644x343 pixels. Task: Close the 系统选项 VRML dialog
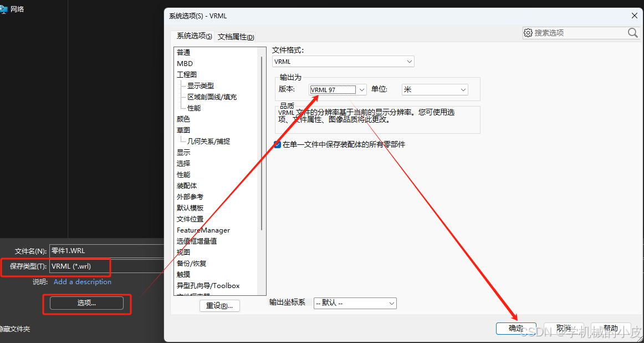coord(634,16)
